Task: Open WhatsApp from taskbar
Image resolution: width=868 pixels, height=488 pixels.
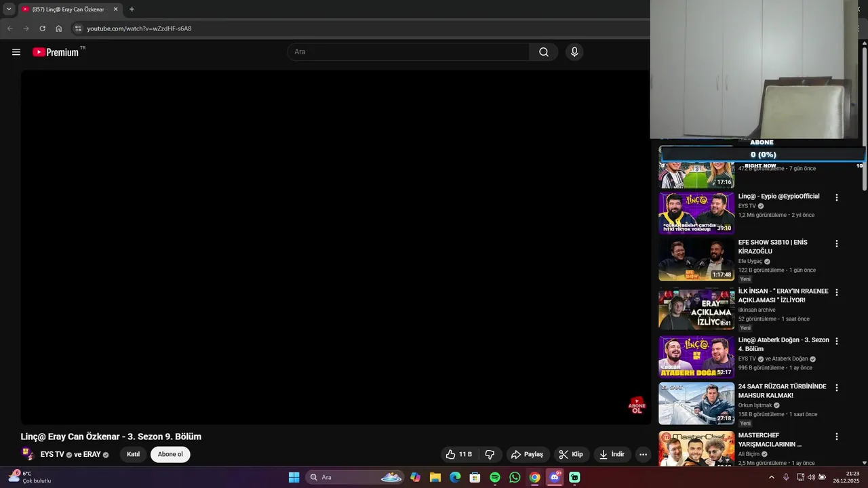Action: [515, 477]
